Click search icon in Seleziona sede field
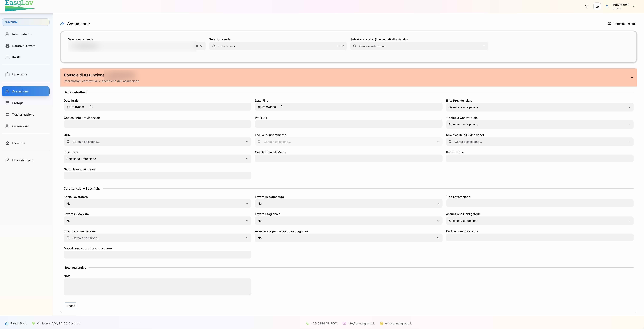Viewport: 644px width, 329px height. point(213,46)
